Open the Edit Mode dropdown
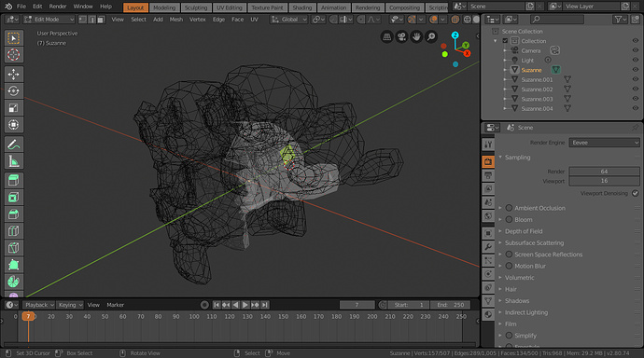 (x=49, y=20)
